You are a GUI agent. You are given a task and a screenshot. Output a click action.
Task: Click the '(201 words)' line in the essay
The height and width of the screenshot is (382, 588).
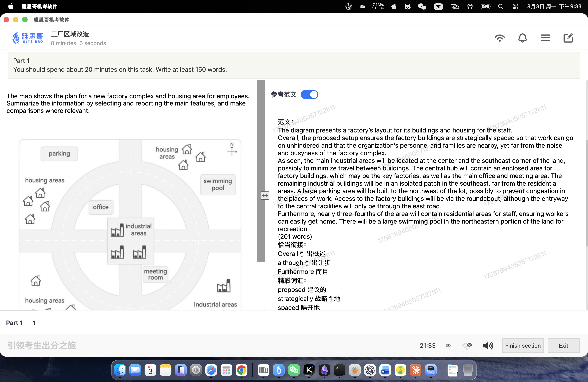(x=295, y=236)
